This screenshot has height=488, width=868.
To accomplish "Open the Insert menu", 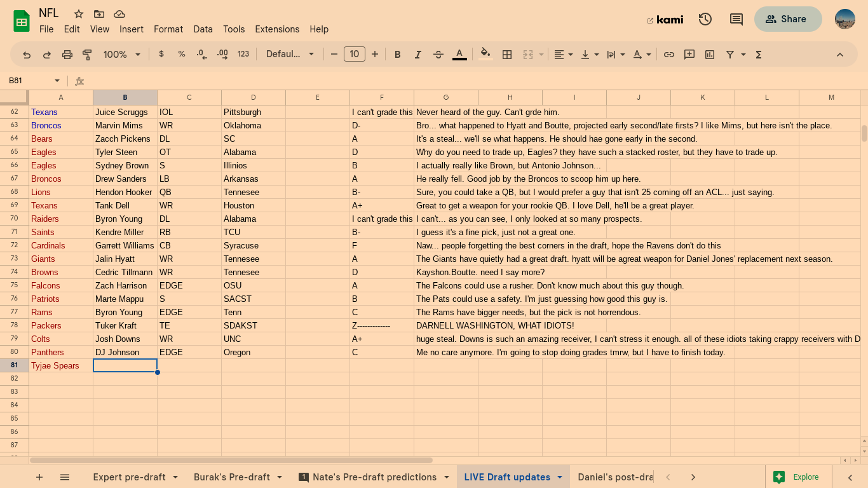I will pyautogui.click(x=132, y=29).
